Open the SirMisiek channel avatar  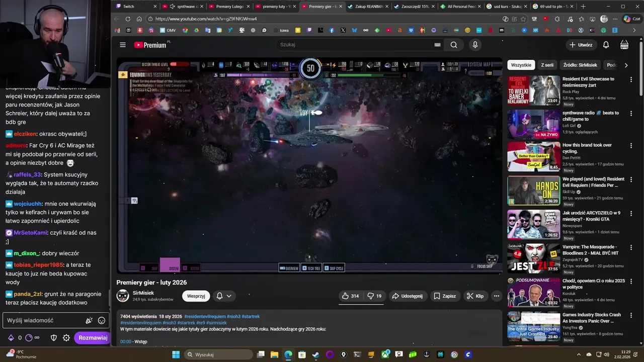(123, 296)
